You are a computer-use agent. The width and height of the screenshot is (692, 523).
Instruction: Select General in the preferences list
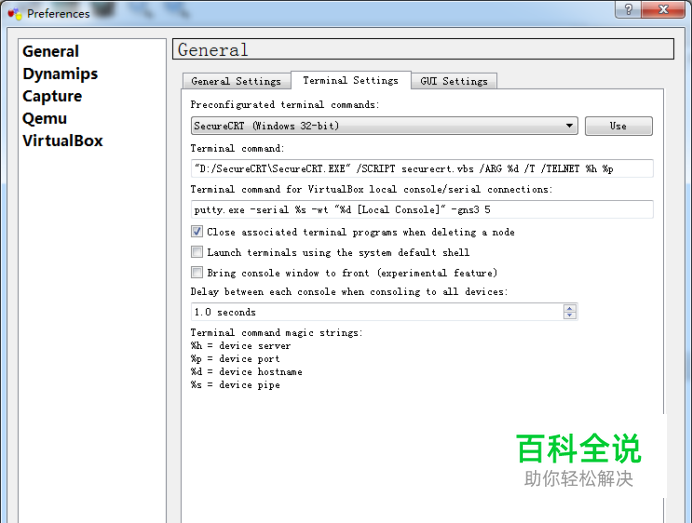51,51
